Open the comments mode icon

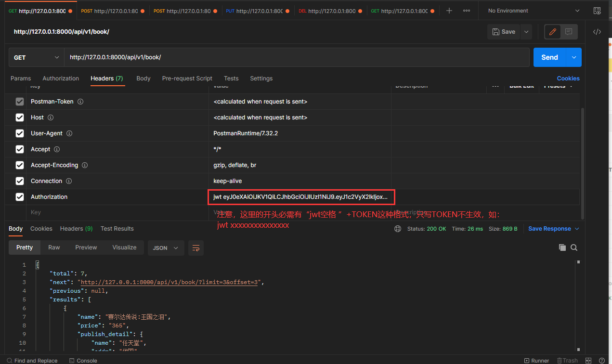click(569, 32)
